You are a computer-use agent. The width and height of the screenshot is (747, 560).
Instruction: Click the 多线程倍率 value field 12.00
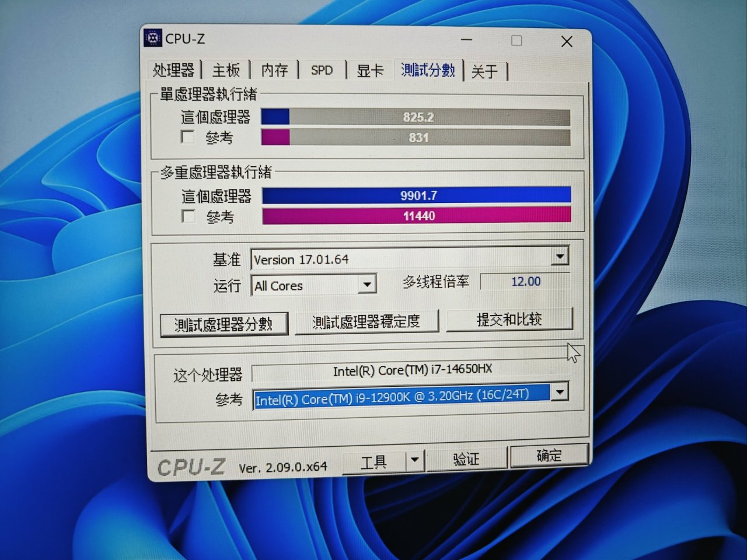(525, 281)
